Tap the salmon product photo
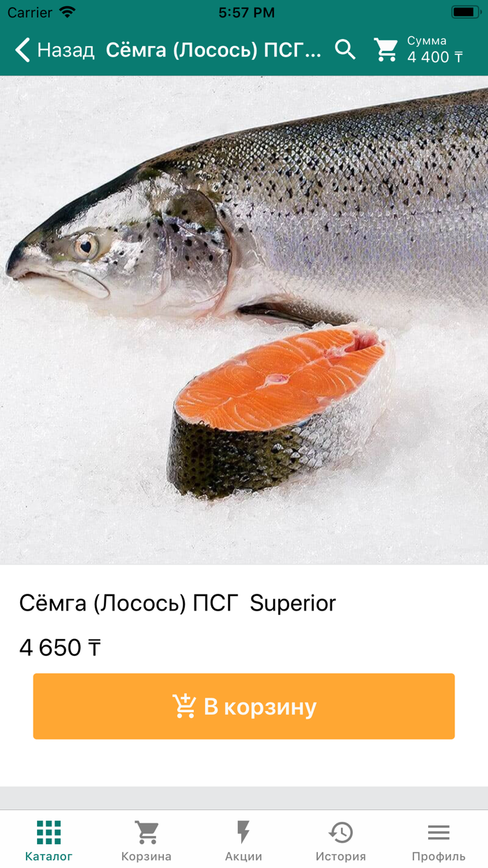Screen dimensions: 488x868 [x=244, y=320]
